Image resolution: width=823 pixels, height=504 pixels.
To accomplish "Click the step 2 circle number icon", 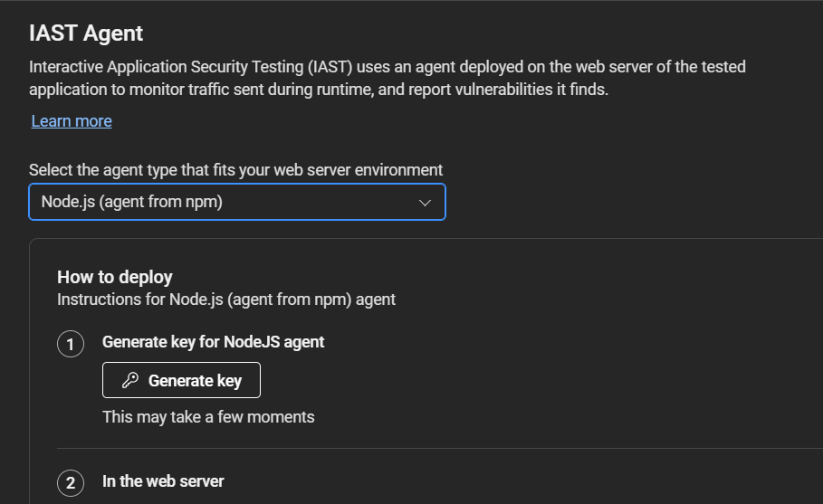I will pos(71,483).
